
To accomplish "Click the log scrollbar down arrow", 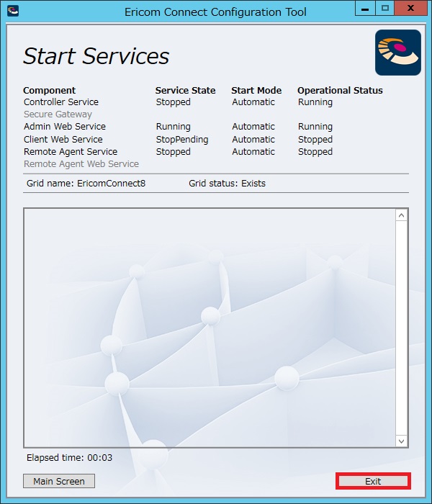I will 402,441.
